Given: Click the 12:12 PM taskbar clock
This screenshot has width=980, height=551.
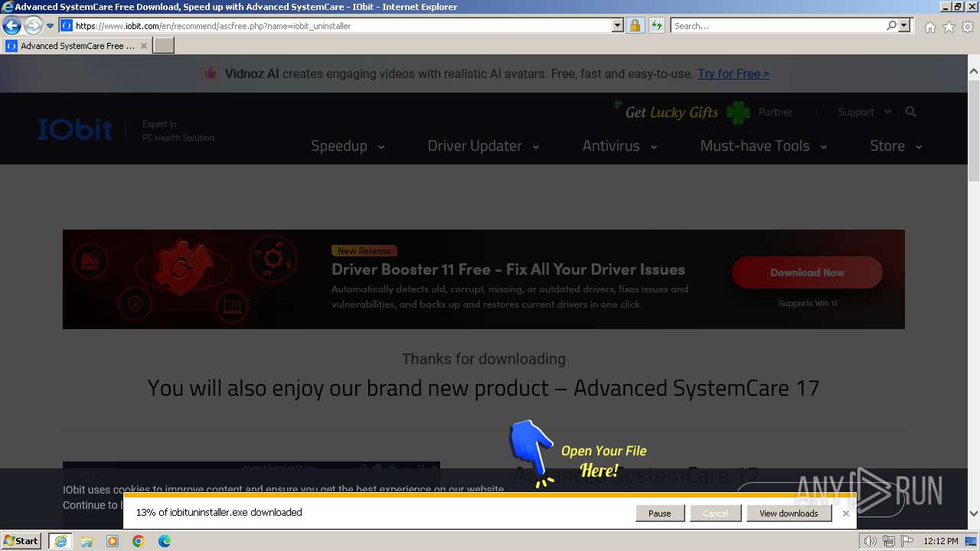Looking at the screenshot, I should point(941,541).
